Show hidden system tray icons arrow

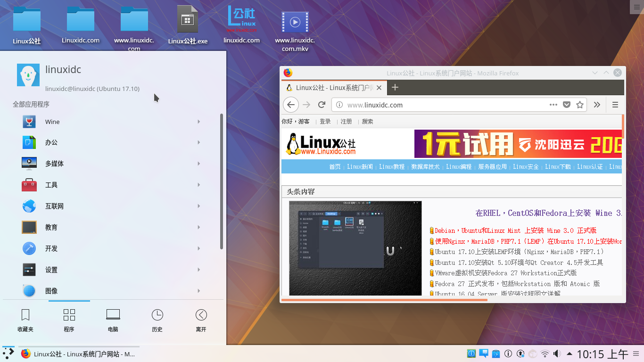570,354
